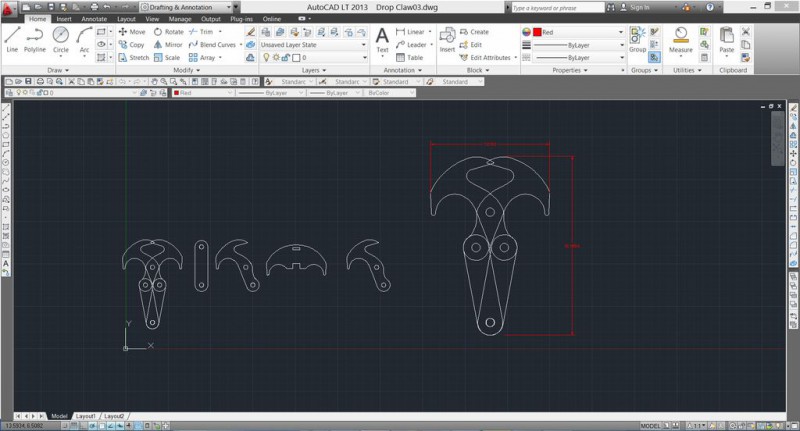
Task: Open the ByLayer lineweight dropdown in Properties panel
Action: 579,45
